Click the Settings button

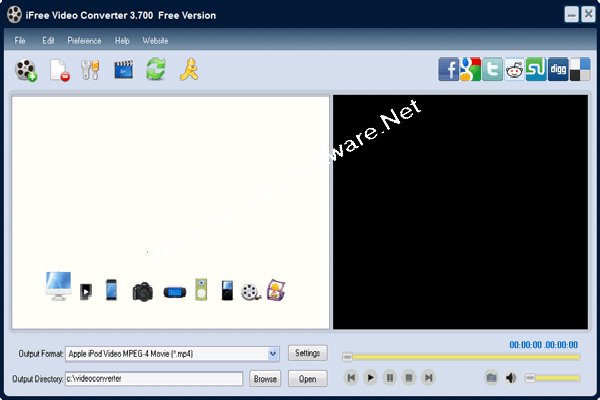pyautogui.click(x=308, y=353)
